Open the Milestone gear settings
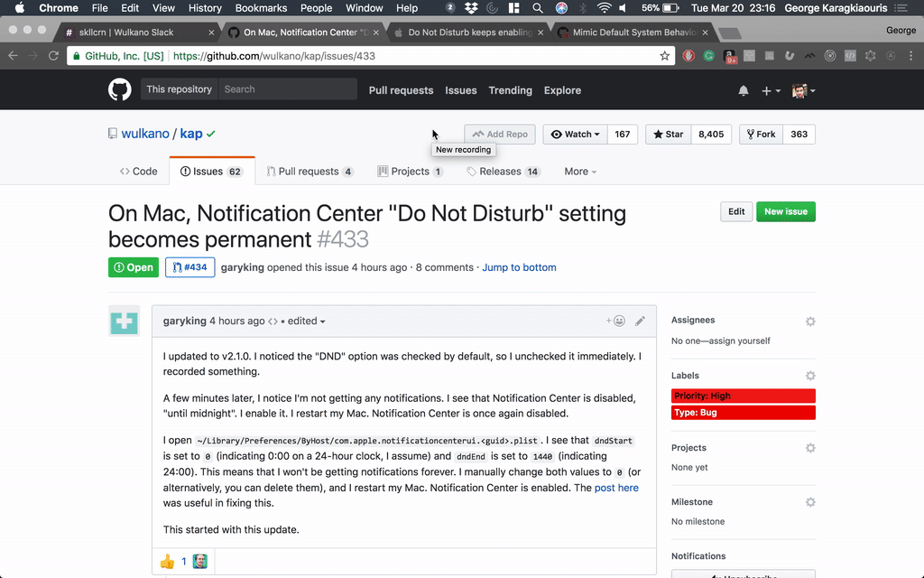This screenshot has height=578, width=924. [x=810, y=502]
